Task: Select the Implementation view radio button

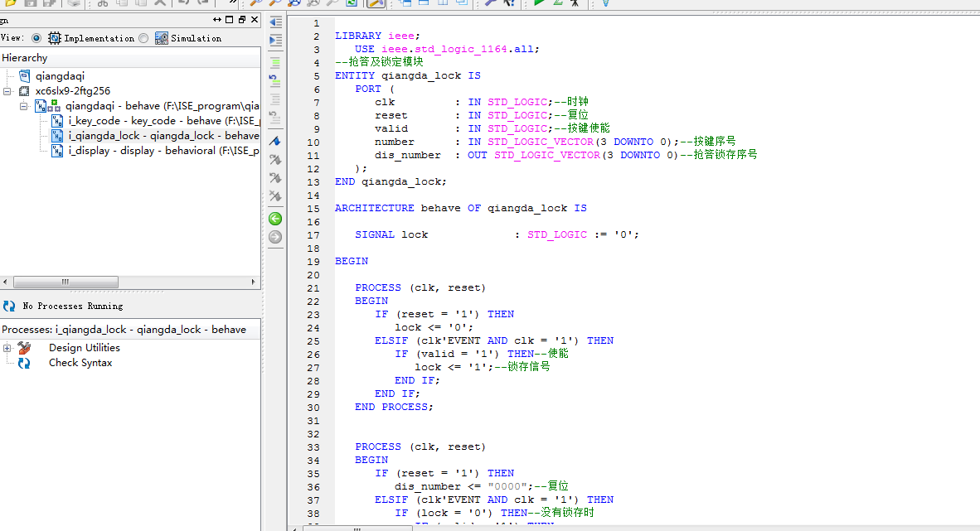Action: (36, 38)
